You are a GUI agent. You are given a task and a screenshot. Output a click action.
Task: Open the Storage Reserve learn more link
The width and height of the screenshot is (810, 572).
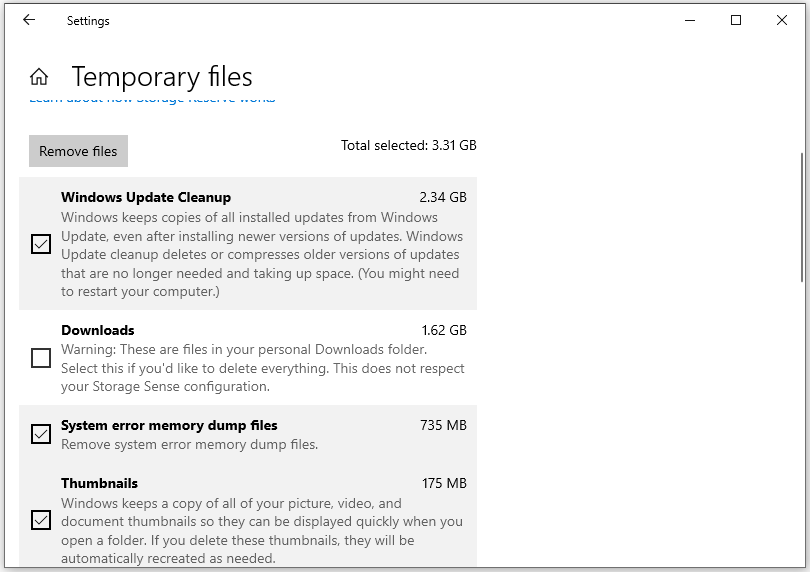click(152, 100)
